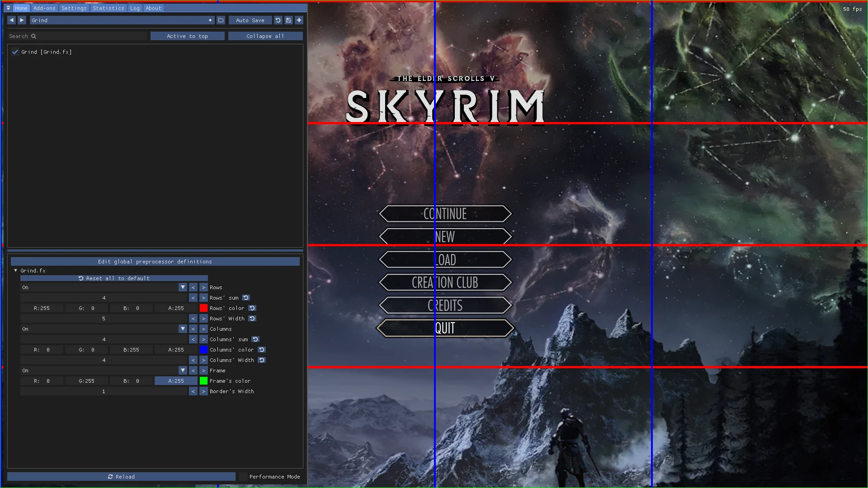Switch to Statistics tab

(x=108, y=8)
